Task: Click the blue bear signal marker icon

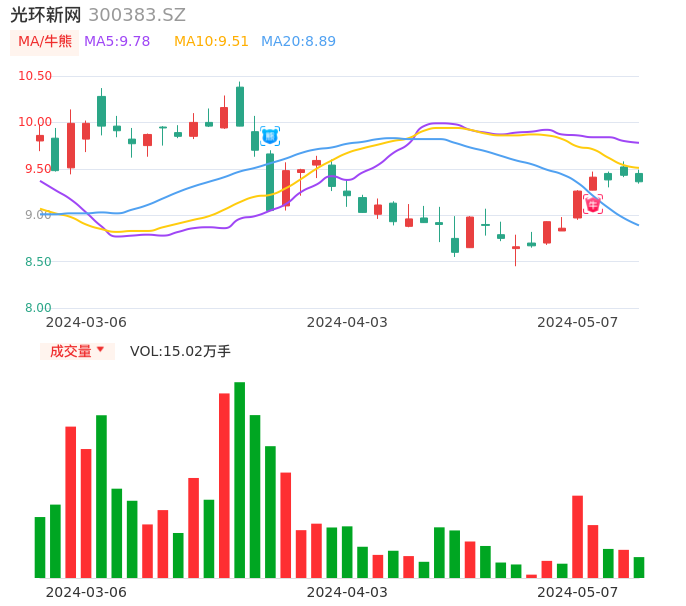Action: [270, 137]
